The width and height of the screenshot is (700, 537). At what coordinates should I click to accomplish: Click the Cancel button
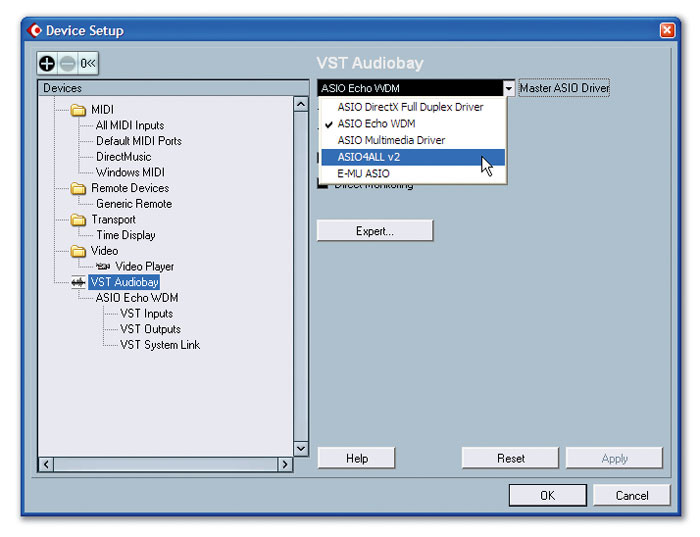point(632,495)
